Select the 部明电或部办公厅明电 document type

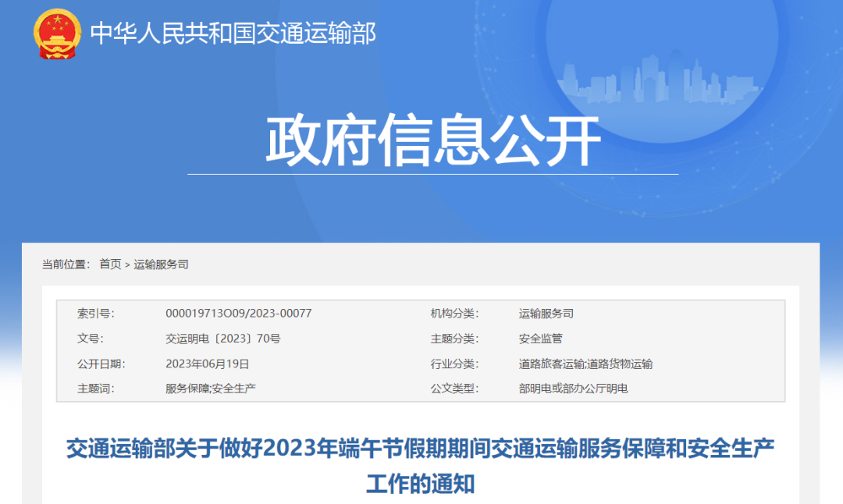tap(573, 389)
